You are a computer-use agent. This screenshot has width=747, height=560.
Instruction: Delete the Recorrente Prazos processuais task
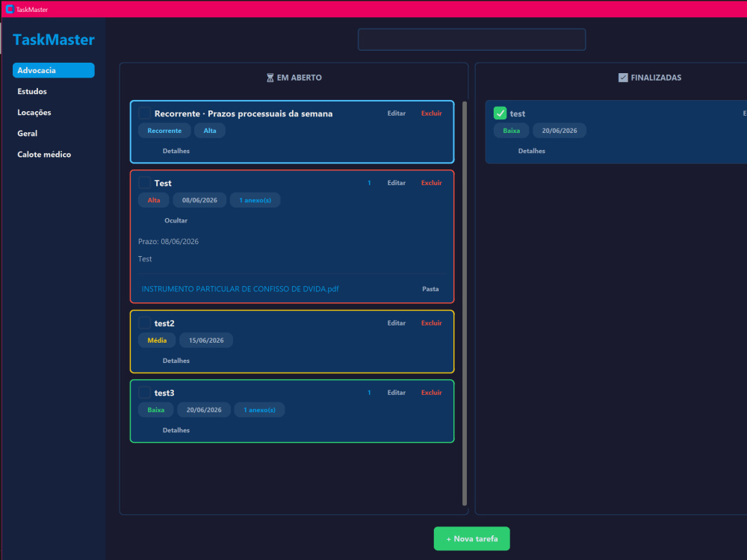[432, 113]
